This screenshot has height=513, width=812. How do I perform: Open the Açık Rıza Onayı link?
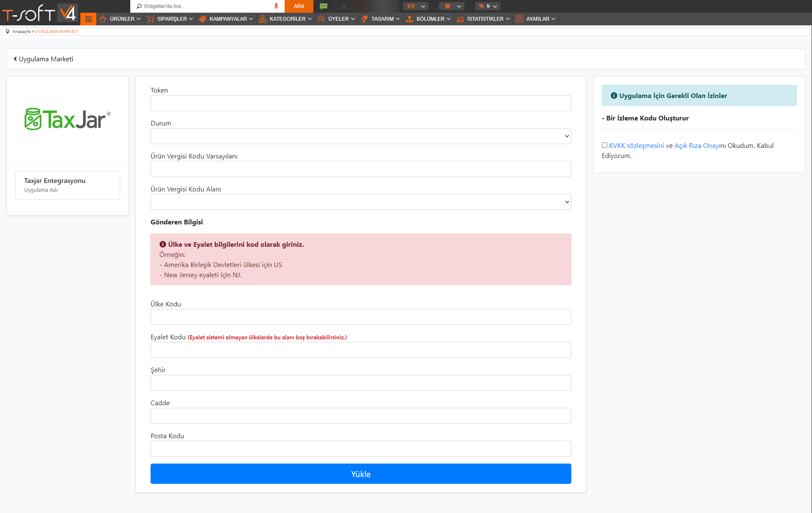point(697,145)
